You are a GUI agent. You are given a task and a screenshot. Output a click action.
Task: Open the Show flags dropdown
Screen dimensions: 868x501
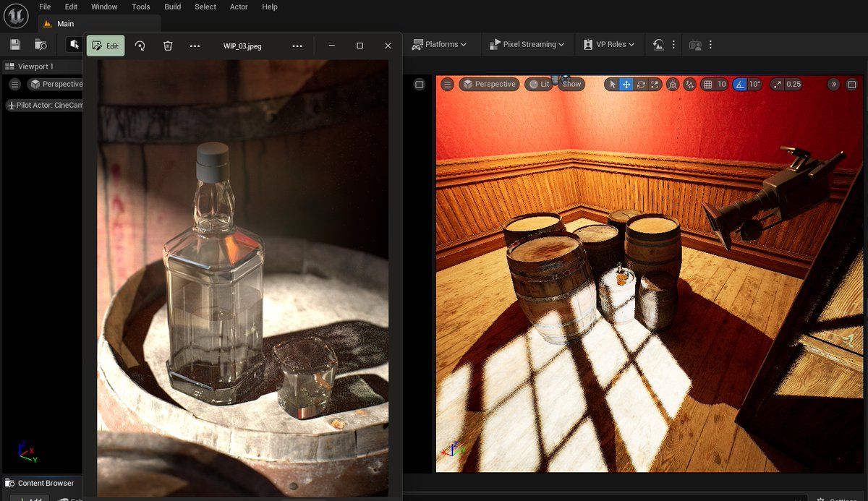click(x=571, y=85)
